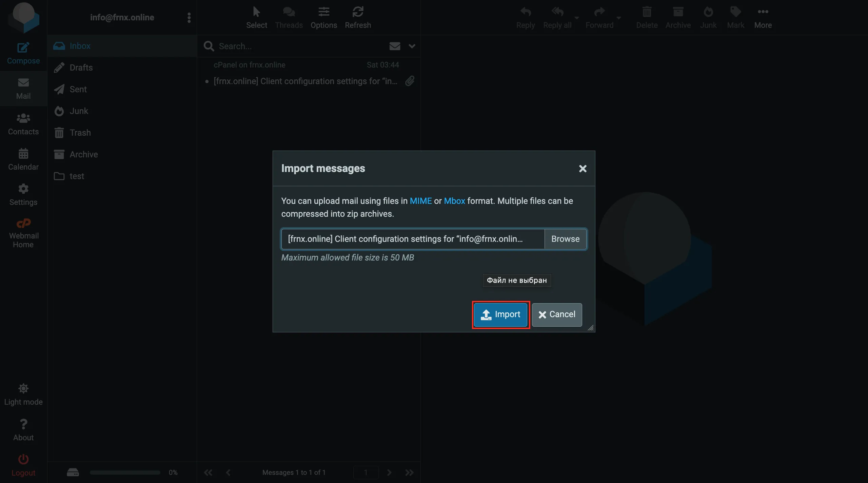Toggle unread messages envelope filter
This screenshot has width=868, height=483.
pos(395,46)
